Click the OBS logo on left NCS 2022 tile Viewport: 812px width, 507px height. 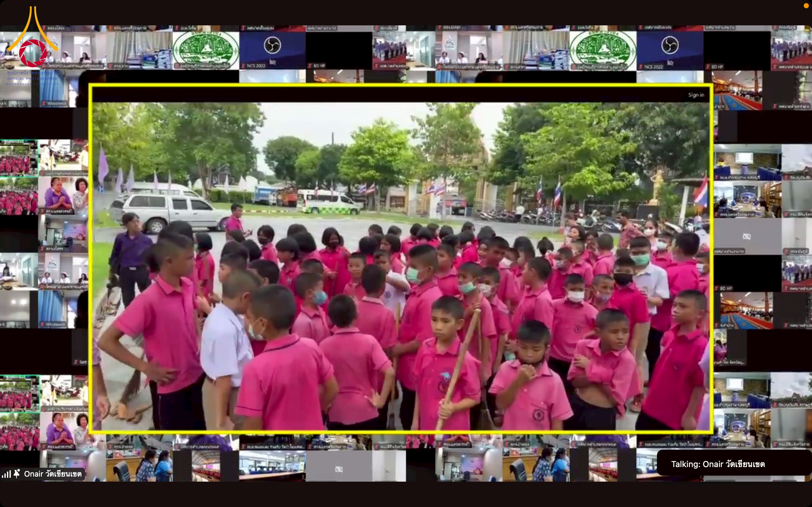pyautogui.click(x=272, y=45)
